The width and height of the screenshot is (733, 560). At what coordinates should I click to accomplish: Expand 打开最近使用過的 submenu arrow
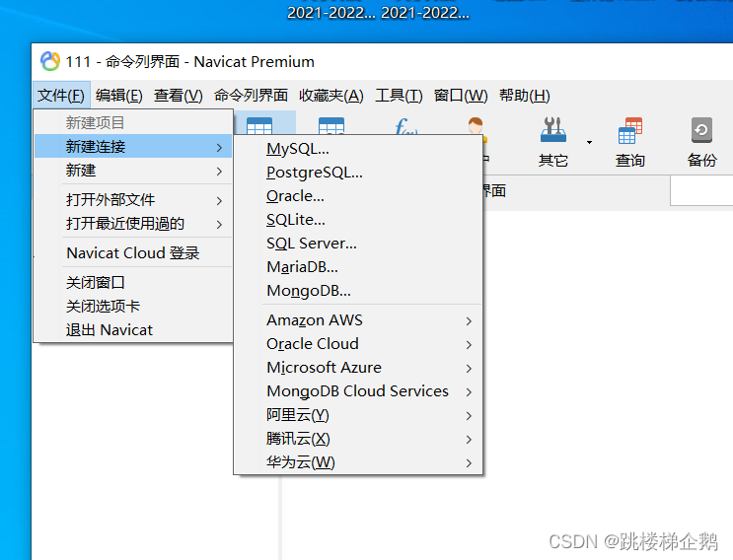[x=219, y=225]
